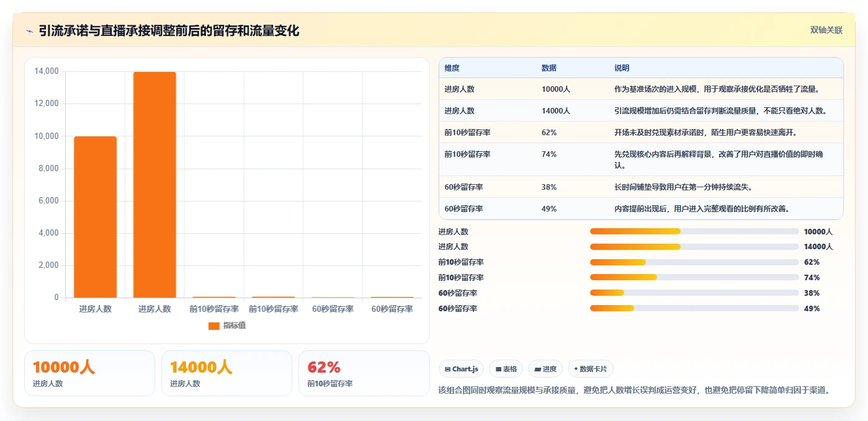This screenshot has width=868, height=421.
Task: Click the 前10秒留存率 label of the 62% progress row
Action: (461, 262)
